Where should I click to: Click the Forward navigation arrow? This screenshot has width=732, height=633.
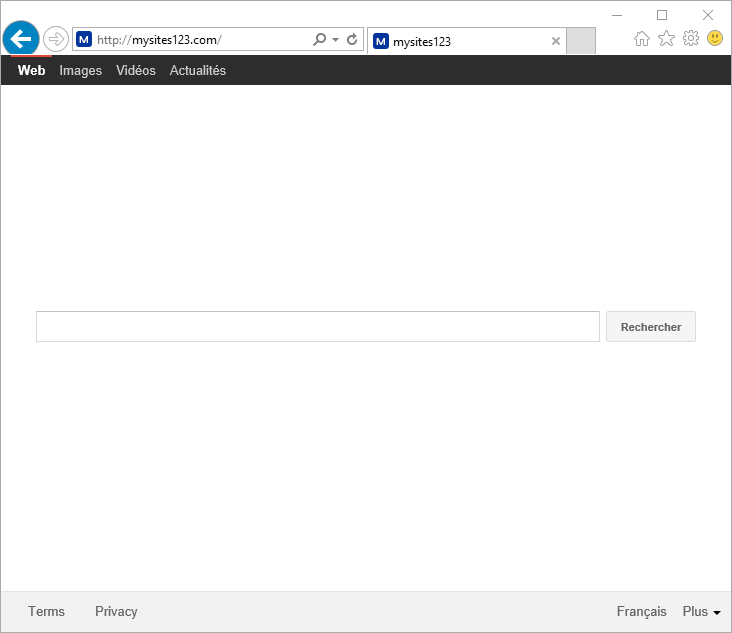[x=56, y=39]
